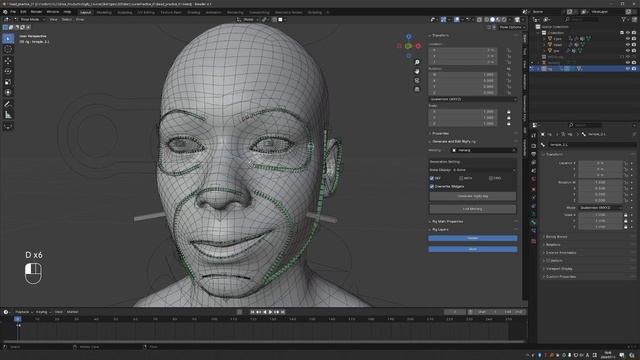This screenshot has height=360, width=640.
Task: Expand the Relations panel in bone properties
Action: [553, 245]
